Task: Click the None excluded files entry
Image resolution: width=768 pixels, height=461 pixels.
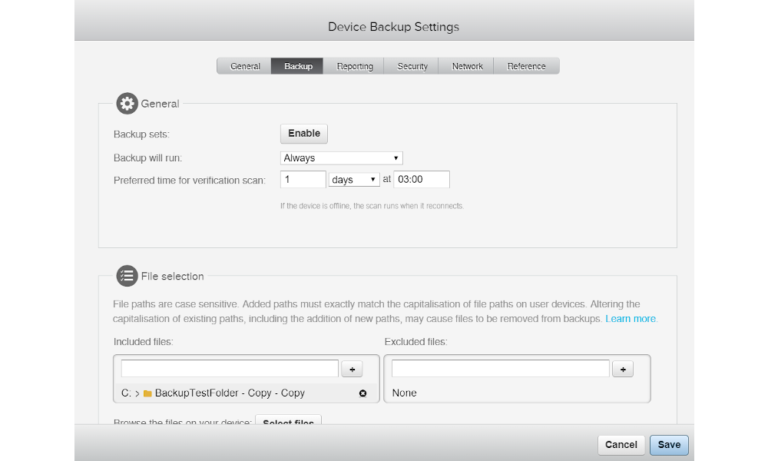Action: [x=404, y=393]
